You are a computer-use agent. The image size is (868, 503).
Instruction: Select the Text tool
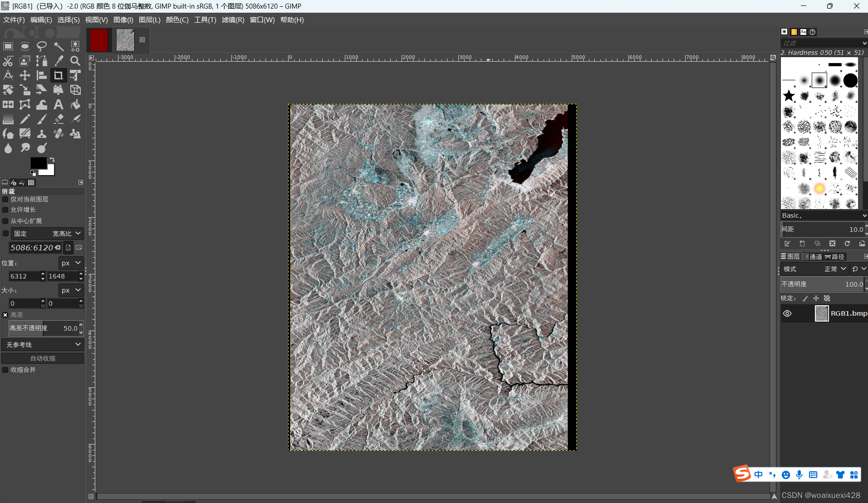59,104
